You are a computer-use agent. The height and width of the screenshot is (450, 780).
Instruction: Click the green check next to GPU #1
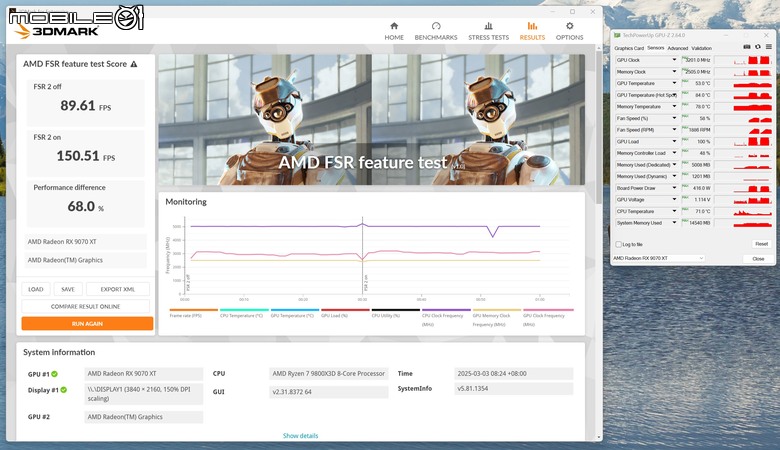tap(54, 374)
